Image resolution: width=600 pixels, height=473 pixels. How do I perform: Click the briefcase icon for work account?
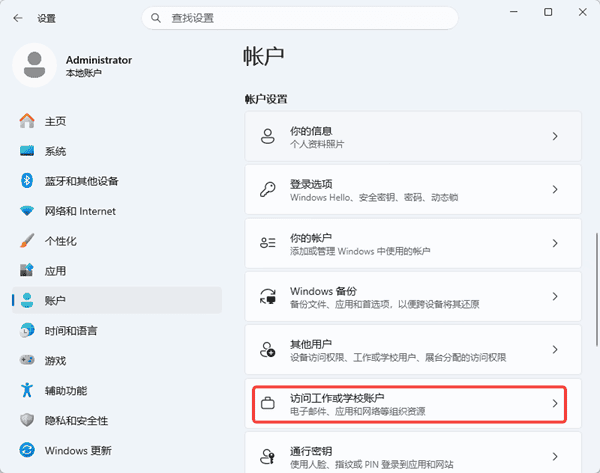tap(267, 403)
